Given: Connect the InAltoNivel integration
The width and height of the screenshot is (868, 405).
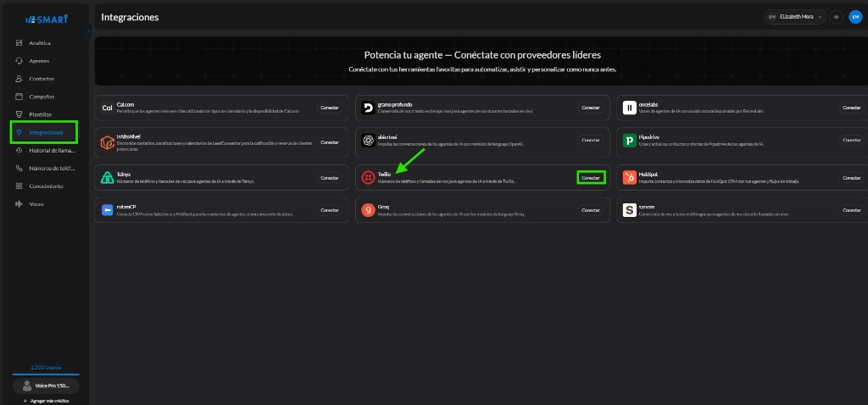Looking at the screenshot, I should click(x=330, y=142).
